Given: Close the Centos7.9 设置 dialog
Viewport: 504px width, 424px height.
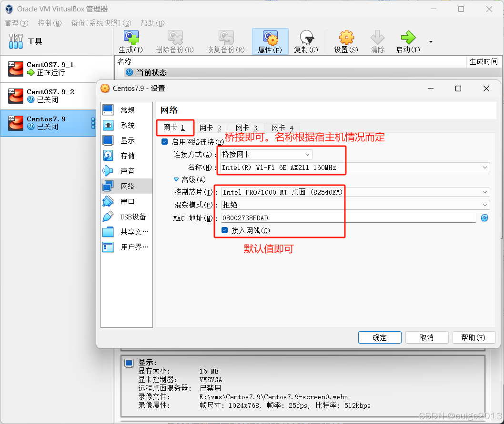Looking at the screenshot, I should (486, 89).
